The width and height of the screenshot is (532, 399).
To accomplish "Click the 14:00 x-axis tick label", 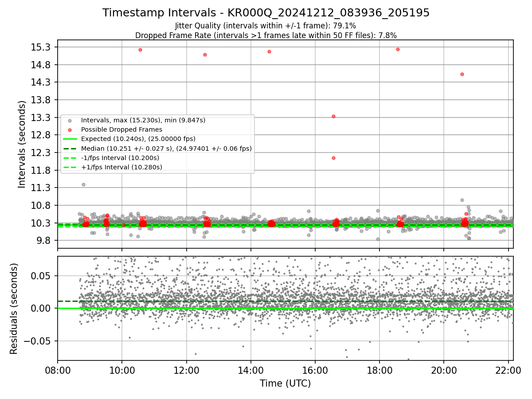I will tap(251, 370).
